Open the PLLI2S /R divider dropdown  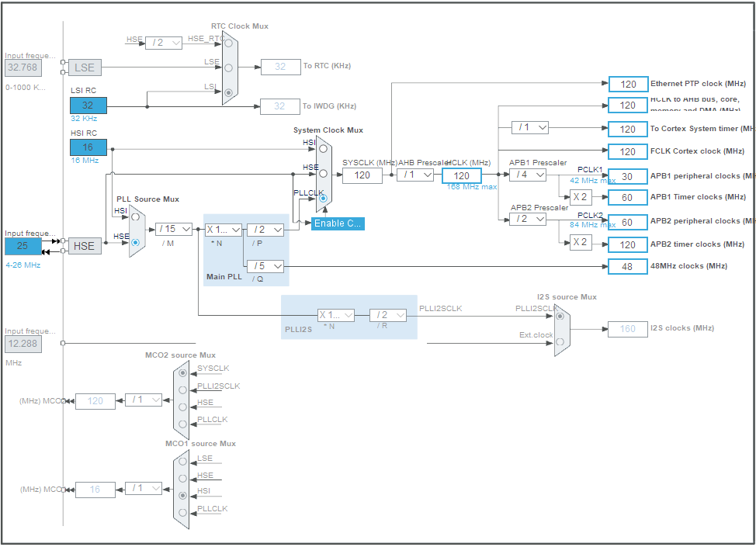pyautogui.click(x=387, y=315)
